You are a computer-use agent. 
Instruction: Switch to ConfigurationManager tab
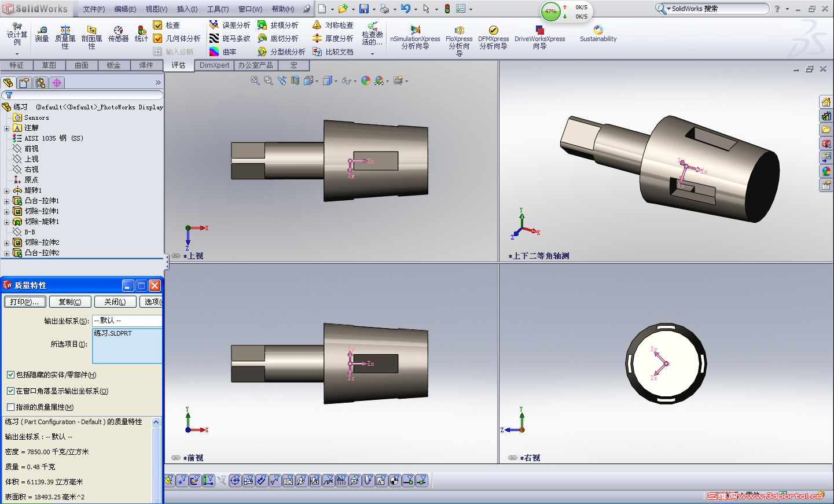(x=41, y=83)
